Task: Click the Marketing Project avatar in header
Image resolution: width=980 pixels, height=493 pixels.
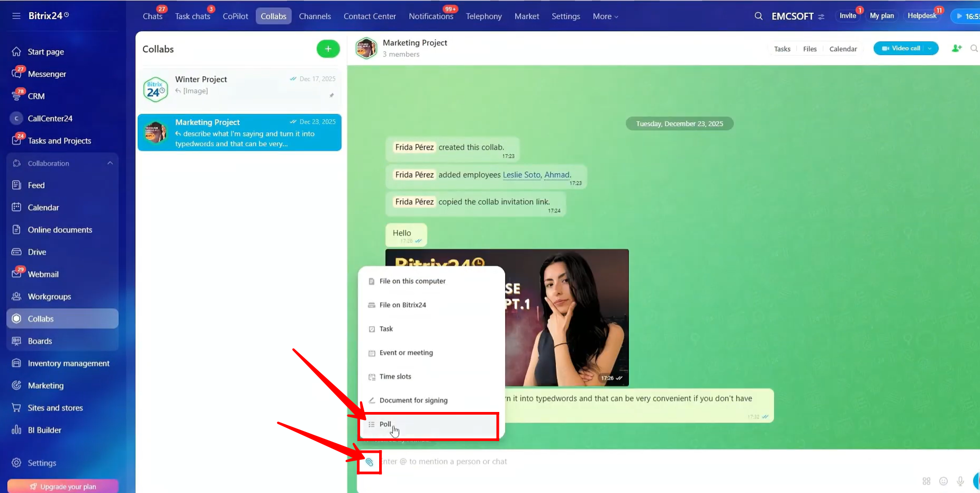Action: (x=366, y=48)
